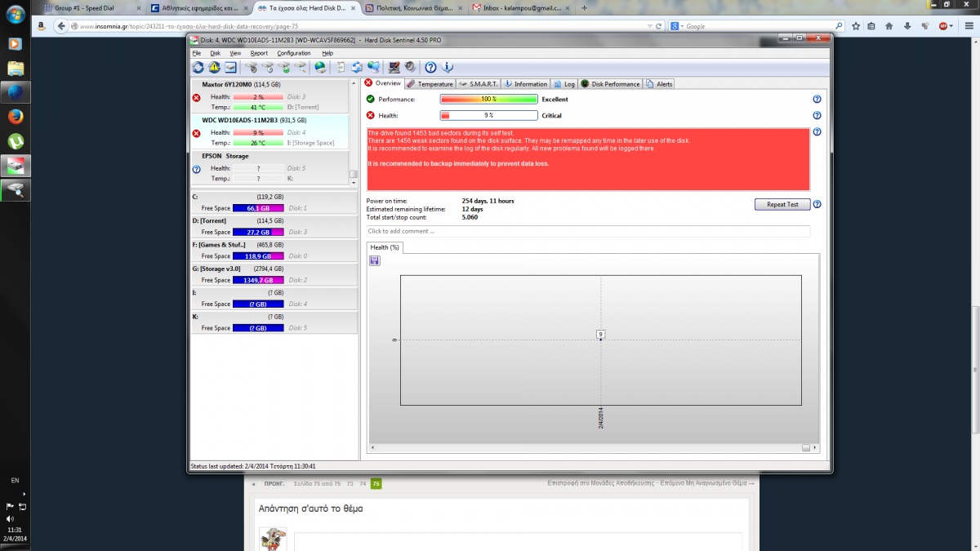Click the Google search box in browser
The width and height of the screenshot is (980, 551).
[x=755, y=26]
